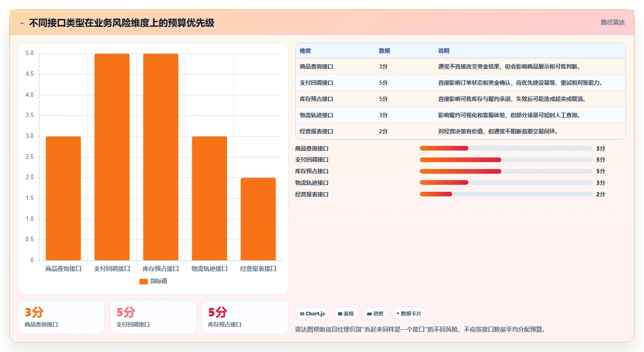Click the 商品查询接口 x-axis label
The width and height of the screenshot is (644, 352).
(x=63, y=269)
